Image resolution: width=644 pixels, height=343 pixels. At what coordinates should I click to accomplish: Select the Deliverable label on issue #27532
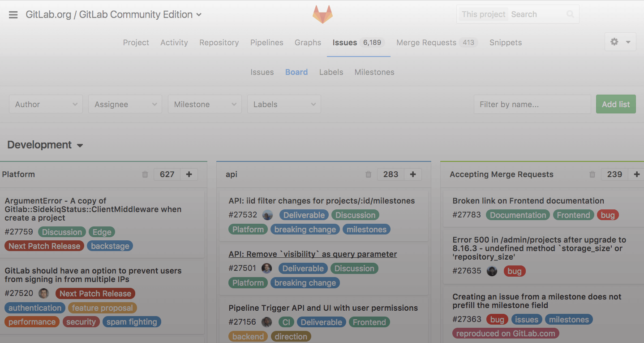coord(304,215)
